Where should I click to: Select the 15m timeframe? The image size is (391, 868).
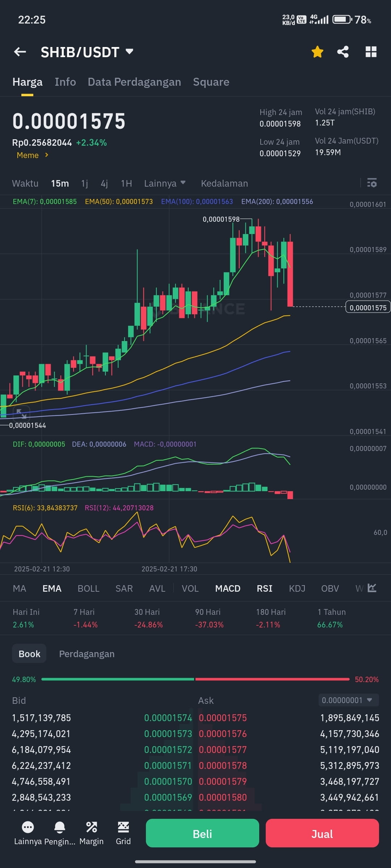point(60,183)
